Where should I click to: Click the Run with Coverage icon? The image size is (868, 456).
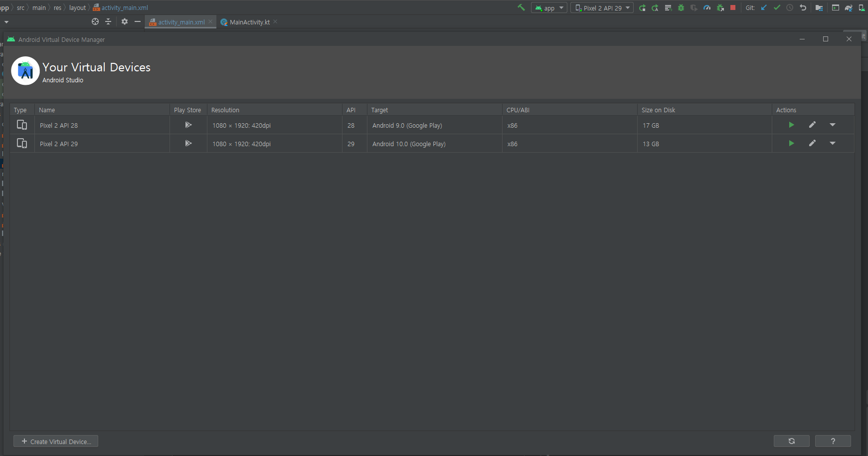pos(694,7)
